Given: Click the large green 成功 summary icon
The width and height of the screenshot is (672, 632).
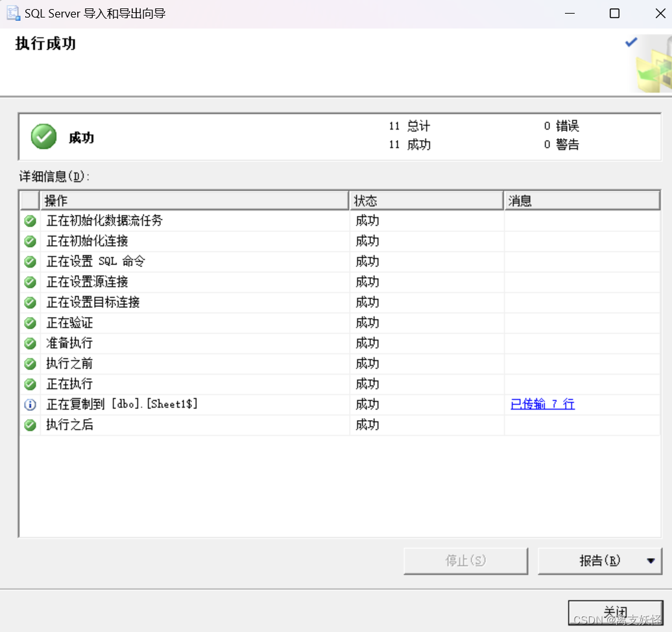Looking at the screenshot, I should (x=43, y=137).
